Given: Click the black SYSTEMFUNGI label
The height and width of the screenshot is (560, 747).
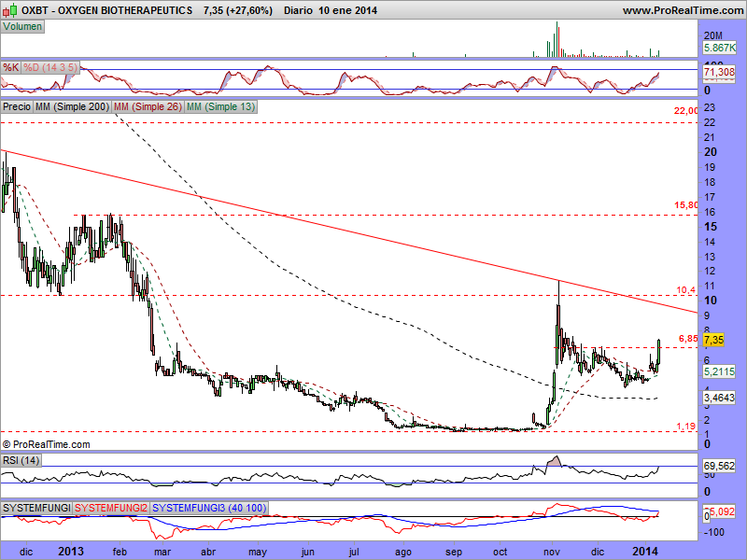Looking at the screenshot, I should coord(36,508).
